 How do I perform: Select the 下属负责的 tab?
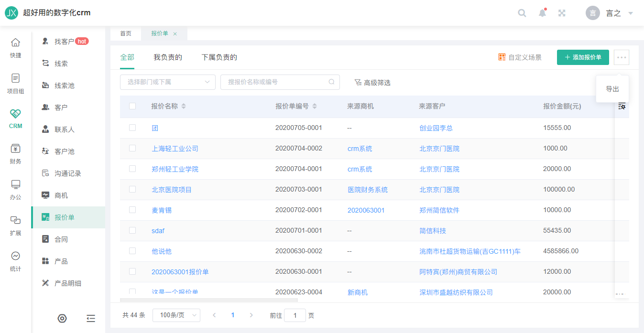[219, 57]
